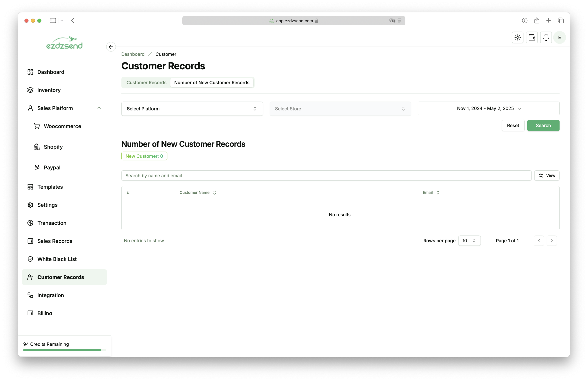Open Shopify in the sidebar
This screenshot has width=588, height=381.
pyautogui.click(x=53, y=147)
